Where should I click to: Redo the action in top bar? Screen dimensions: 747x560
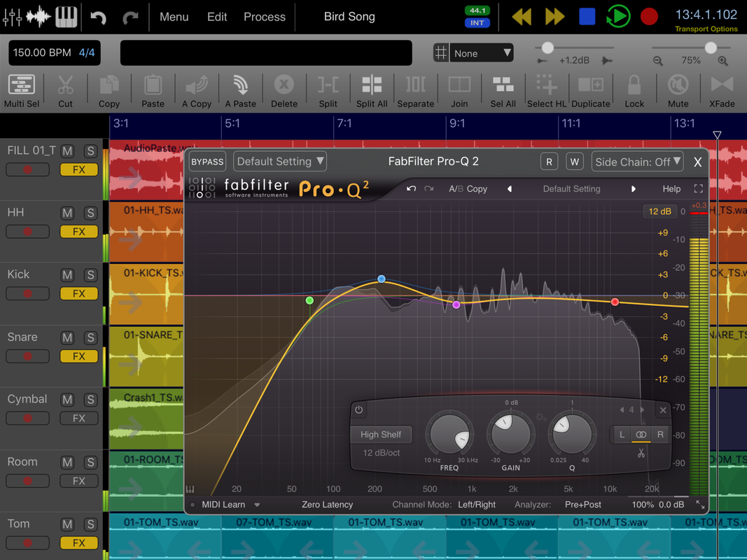click(x=130, y=17)
